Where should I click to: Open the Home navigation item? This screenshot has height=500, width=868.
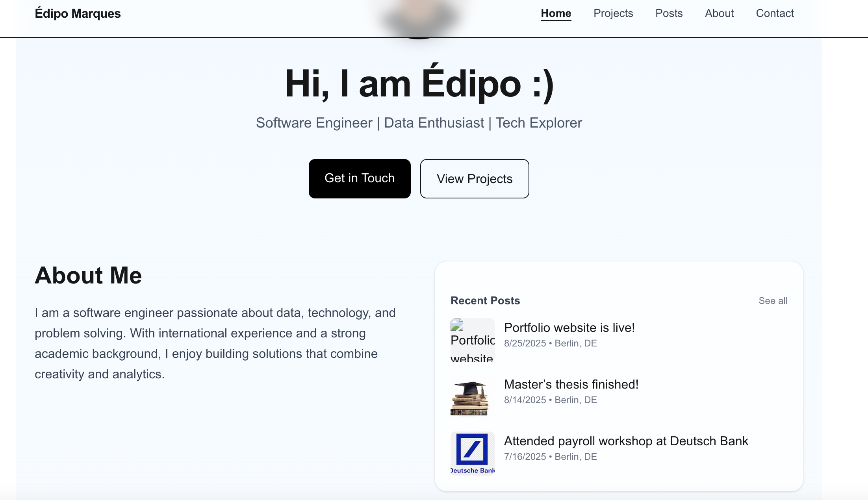556,13
